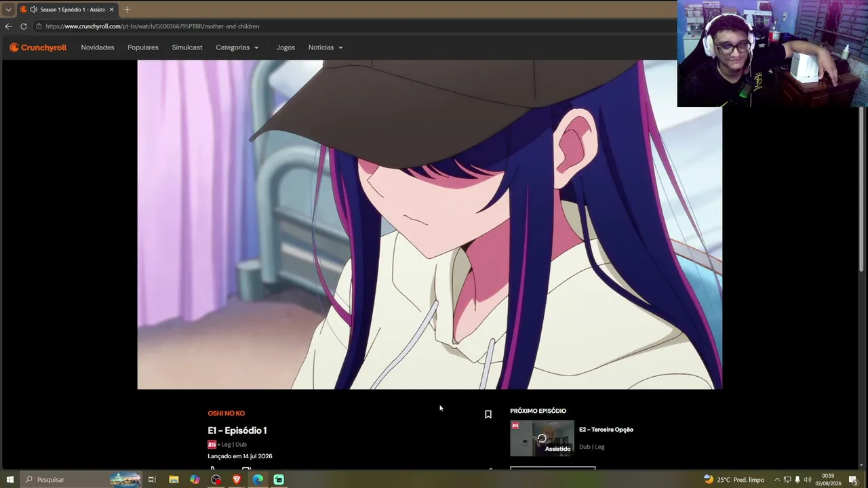Screen dimensions: 868x488
Task: View site info lock icon in address bar
Action: pos(39,26)
